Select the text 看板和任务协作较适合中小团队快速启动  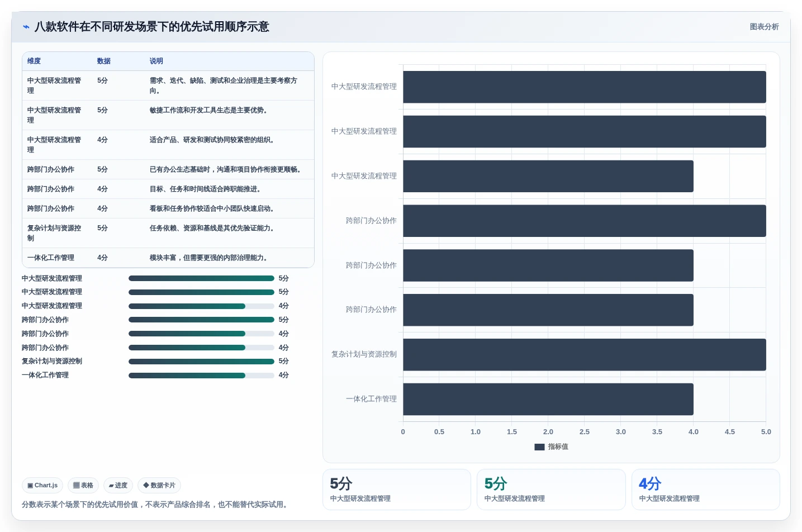click(213, 208)
